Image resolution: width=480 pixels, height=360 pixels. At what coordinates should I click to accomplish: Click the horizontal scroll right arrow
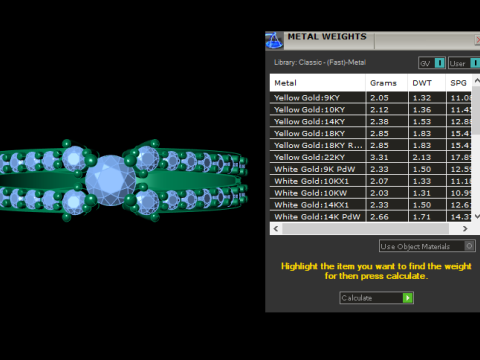tap(465, 229)
